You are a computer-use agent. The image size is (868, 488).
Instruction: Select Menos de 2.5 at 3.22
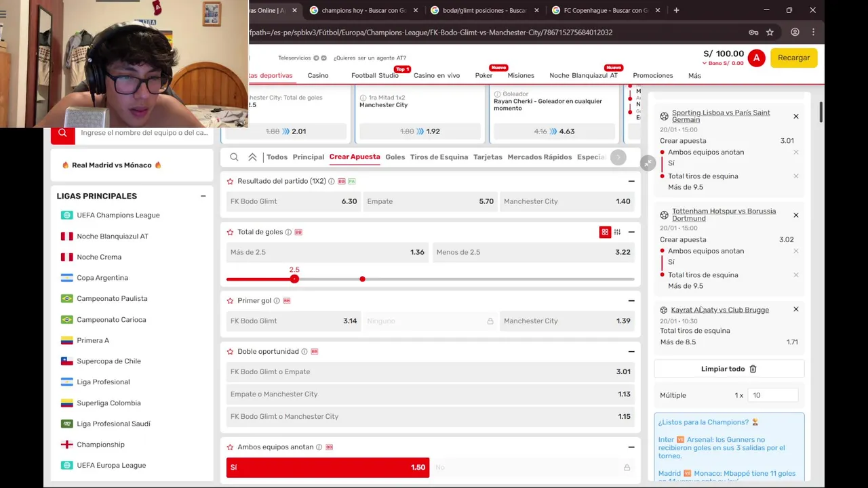coord(533,252)
